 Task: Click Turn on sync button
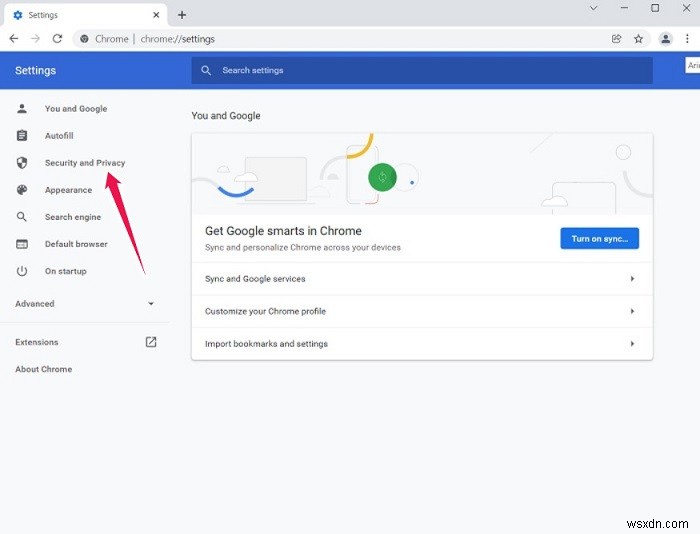point(600,238)
